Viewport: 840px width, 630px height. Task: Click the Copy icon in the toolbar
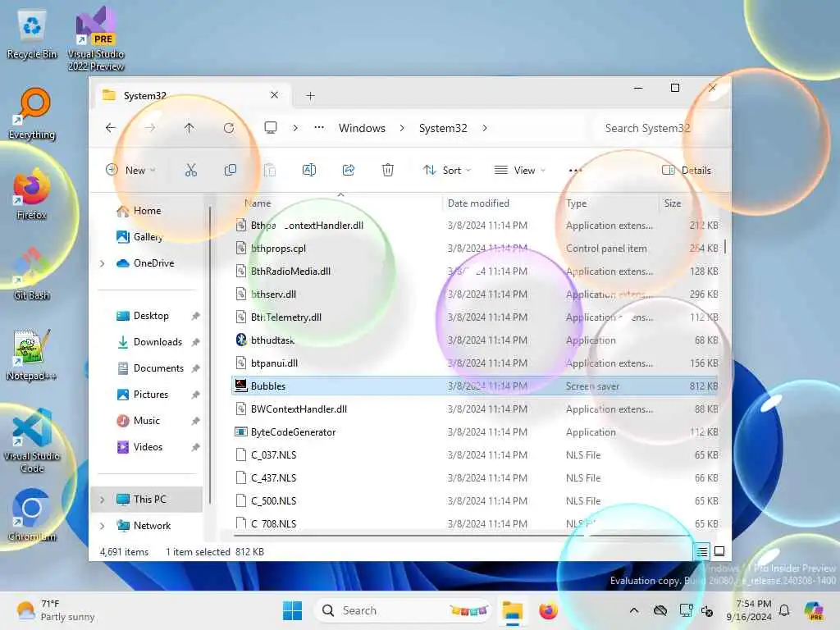(x=231, y=171)
